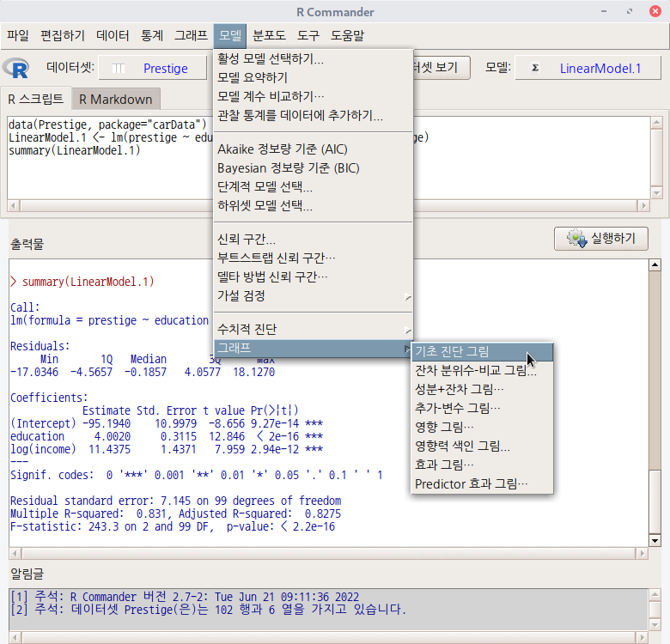Click the dataset table icon beside Prestige
This screenshot has width=670, height=644.
pos(119,69)
